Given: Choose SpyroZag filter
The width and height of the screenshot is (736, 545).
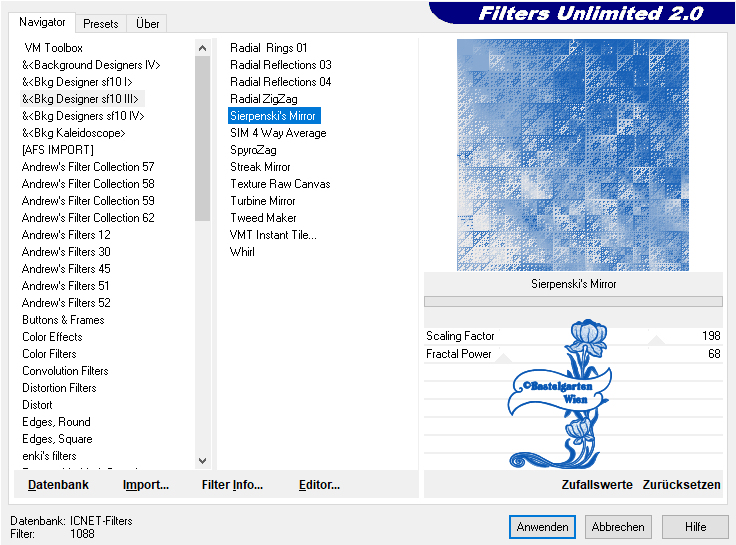Looking at the screenshot, I should click(x=253, y=150).
